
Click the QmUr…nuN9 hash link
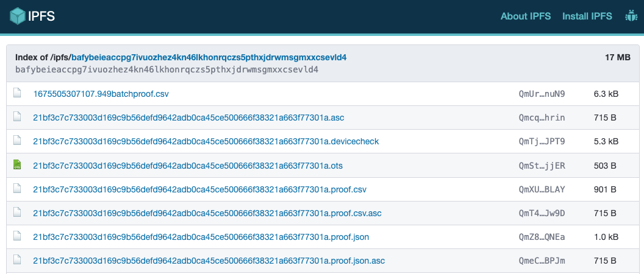(542, 94)
